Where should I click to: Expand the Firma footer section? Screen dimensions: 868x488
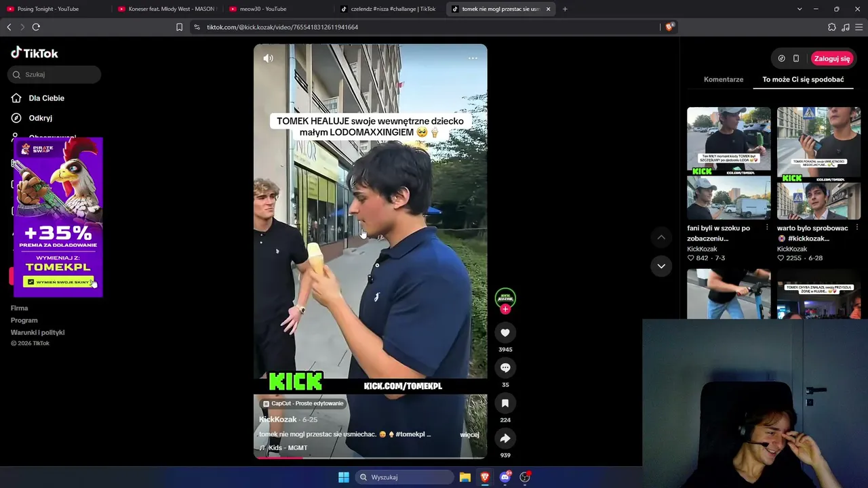point(19,308)
